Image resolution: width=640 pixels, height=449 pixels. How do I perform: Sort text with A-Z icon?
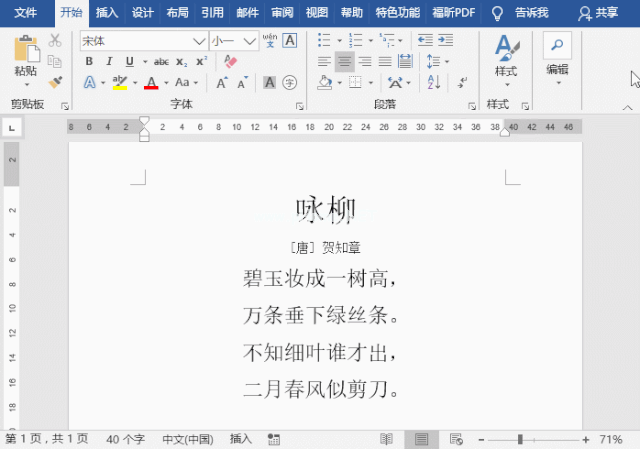433,82
